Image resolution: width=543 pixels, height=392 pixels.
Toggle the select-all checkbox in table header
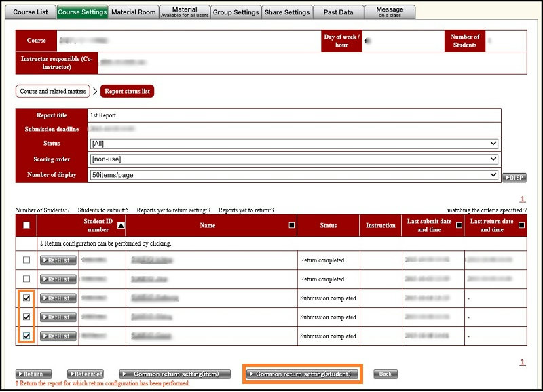(26, 226)
